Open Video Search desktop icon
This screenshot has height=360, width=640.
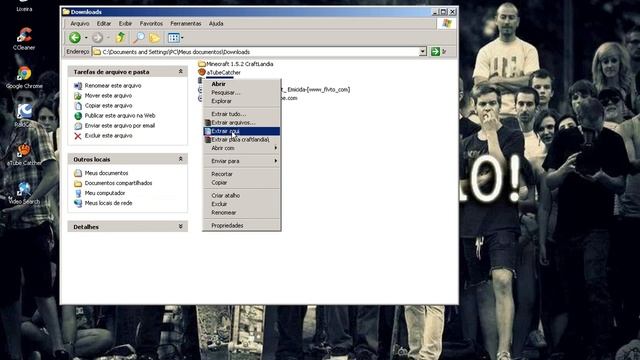point(24,193)
